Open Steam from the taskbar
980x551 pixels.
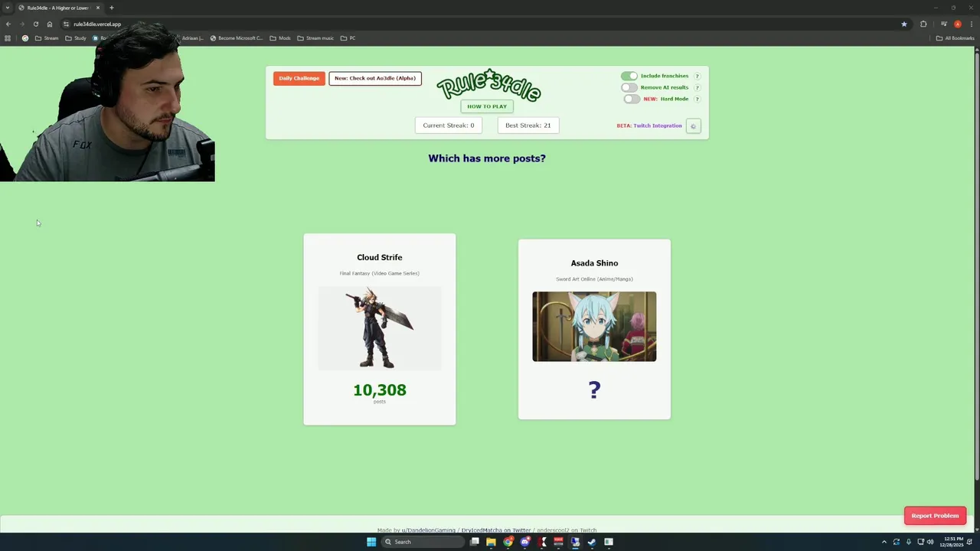click(x=592, y=542)
